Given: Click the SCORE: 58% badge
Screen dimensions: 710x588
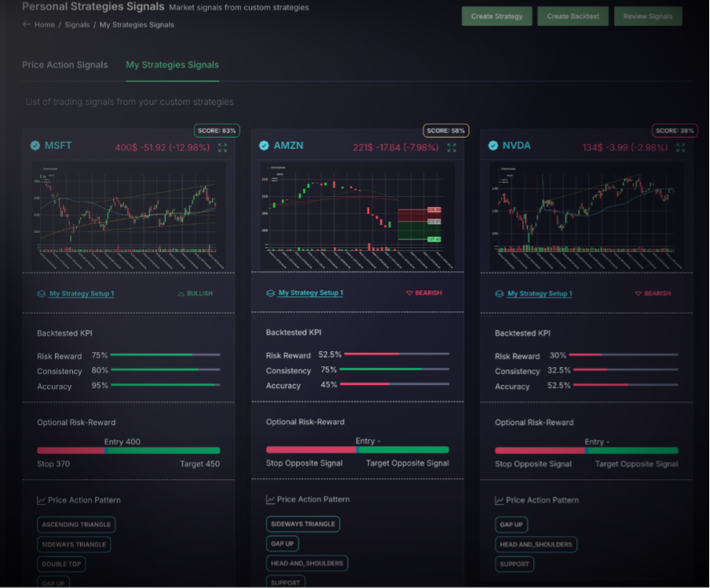Looking at the screenshot, I should (446, 130).
